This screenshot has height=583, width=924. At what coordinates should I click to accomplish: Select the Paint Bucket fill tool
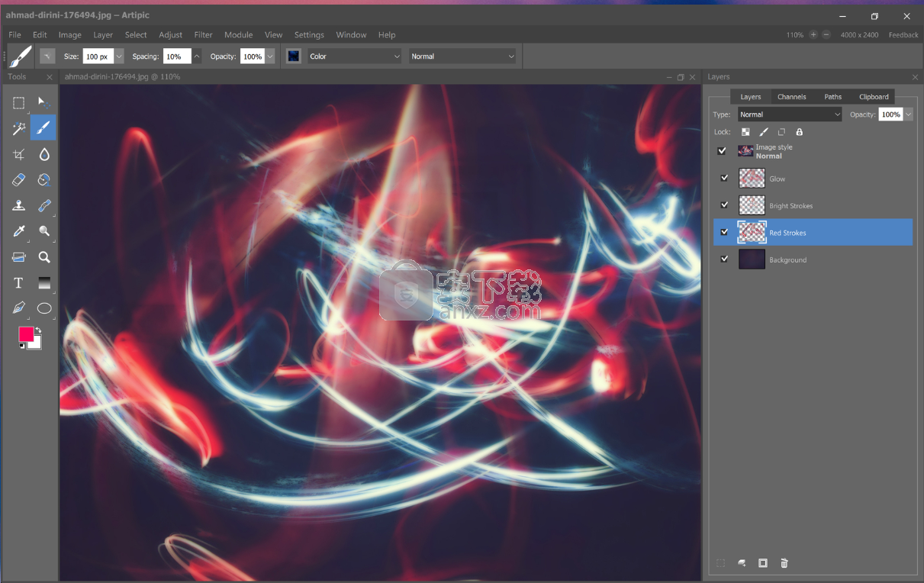[x=44, y=180]
